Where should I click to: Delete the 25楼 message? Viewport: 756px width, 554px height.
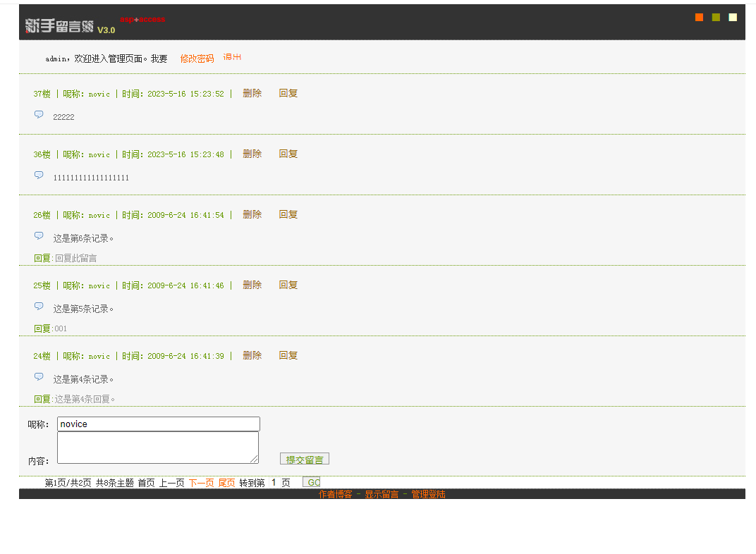click(x=252, y=285)
